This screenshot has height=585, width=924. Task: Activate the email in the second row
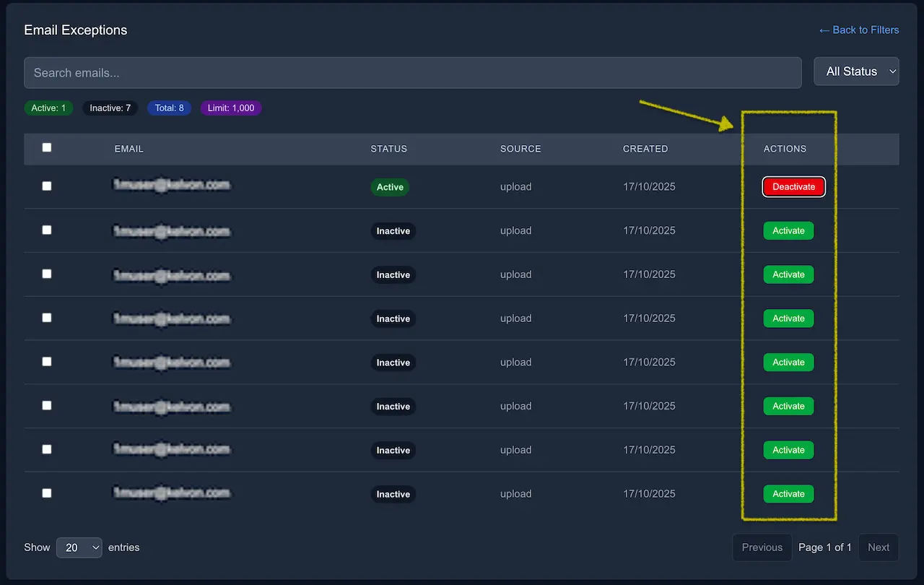(x=788, y=230)
